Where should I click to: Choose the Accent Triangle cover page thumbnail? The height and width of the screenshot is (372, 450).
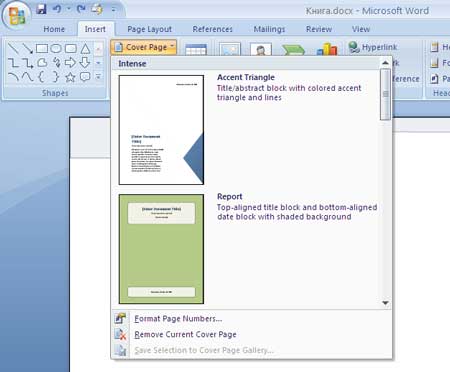click(x=161, y=130)
